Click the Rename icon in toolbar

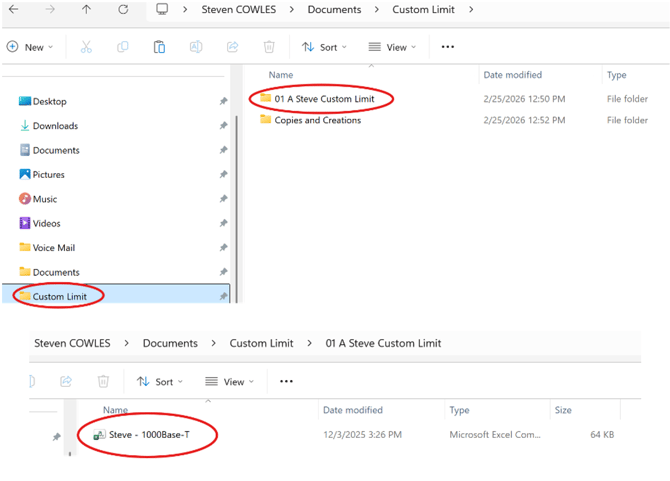pos(196,47)
